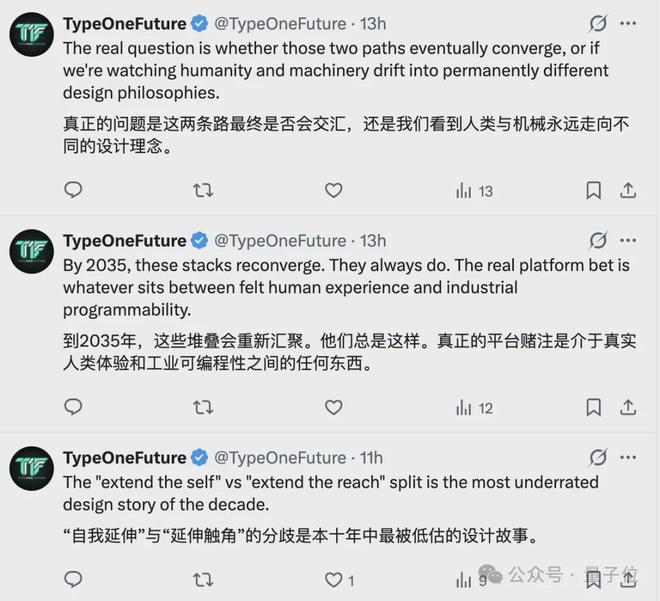
Task: Open more options on the "extend the self" tweet
Action: [628, 457]
